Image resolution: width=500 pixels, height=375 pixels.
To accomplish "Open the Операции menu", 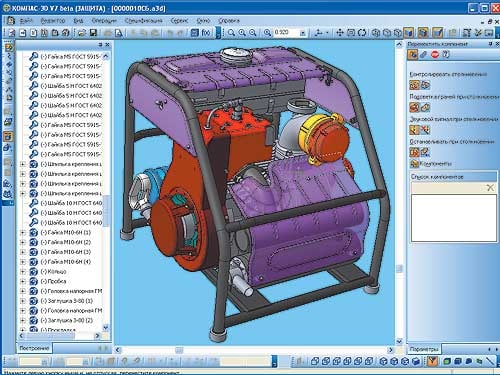I will tap(104, 21).
